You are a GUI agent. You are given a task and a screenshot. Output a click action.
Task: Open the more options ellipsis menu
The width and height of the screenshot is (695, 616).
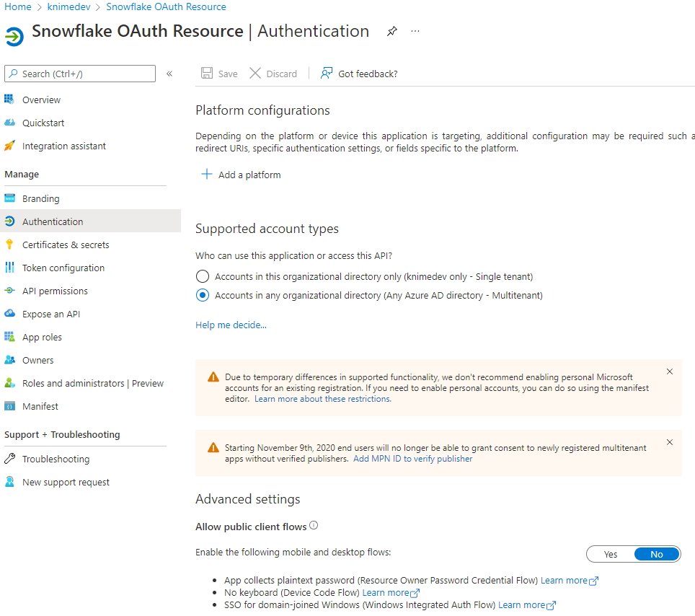point(415,31)
